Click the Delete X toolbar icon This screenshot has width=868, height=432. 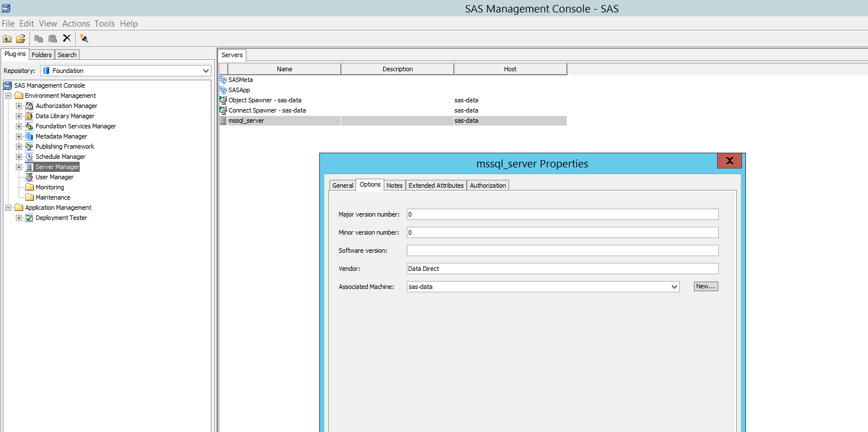point(67,38)
